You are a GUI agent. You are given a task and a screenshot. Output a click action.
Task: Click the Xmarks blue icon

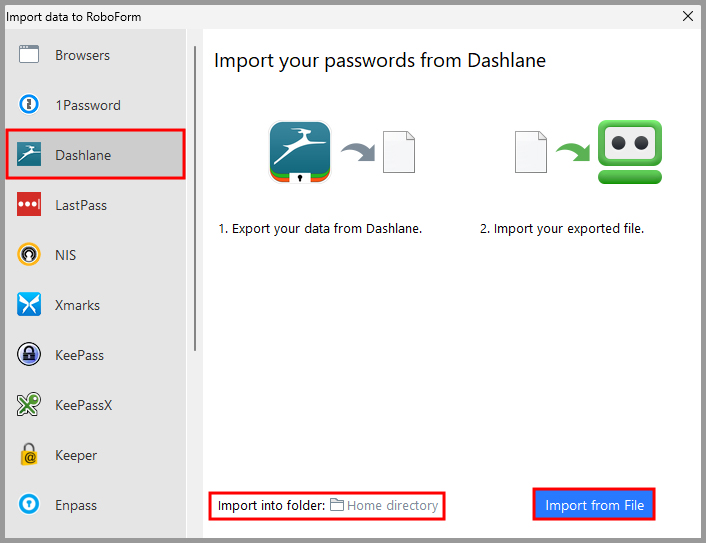(x=29, y=305)
